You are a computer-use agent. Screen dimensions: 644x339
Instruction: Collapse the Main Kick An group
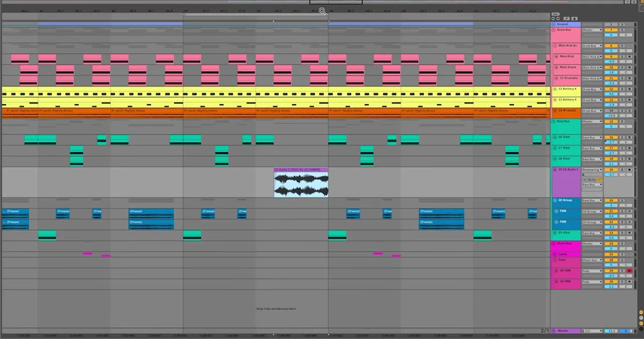[x=555, y=46]
